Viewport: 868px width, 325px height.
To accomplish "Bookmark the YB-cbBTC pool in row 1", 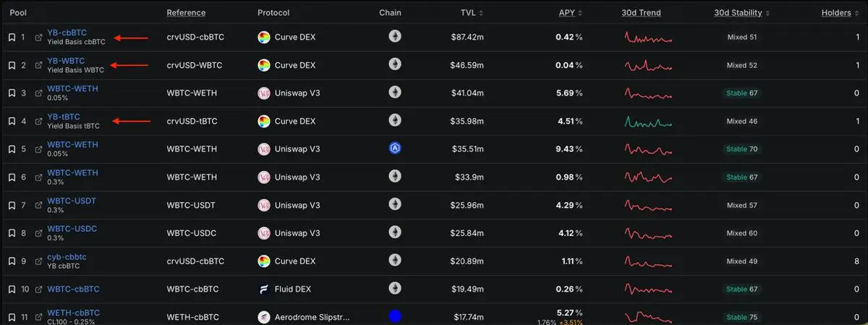I will tap(12, 37).
